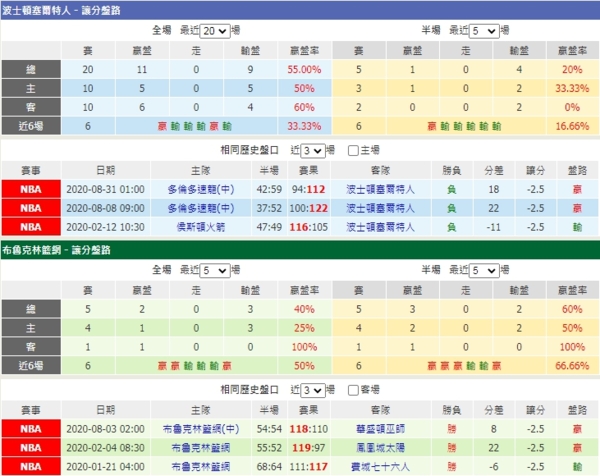
Task: Open 鳳凰城太陽 team link
Action: pyautogui.click(x=380, y=448)
